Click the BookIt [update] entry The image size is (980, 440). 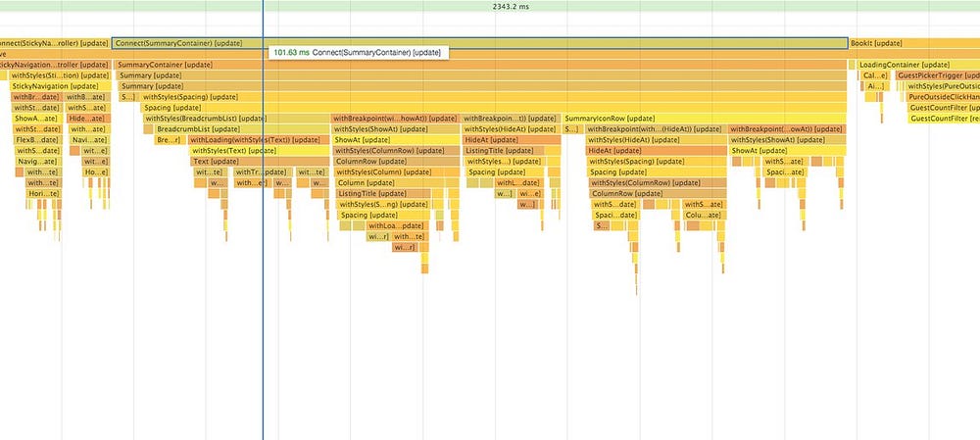coord(914,43)
